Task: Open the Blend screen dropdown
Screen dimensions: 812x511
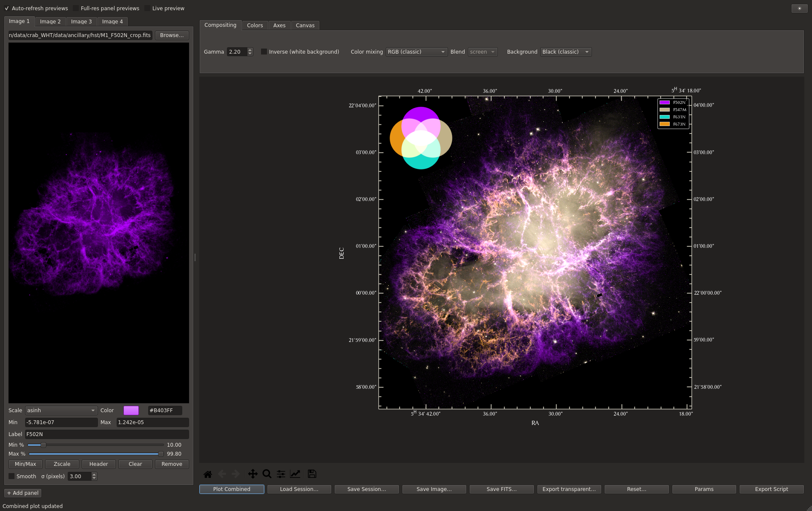Action: (x=482, y=52)
